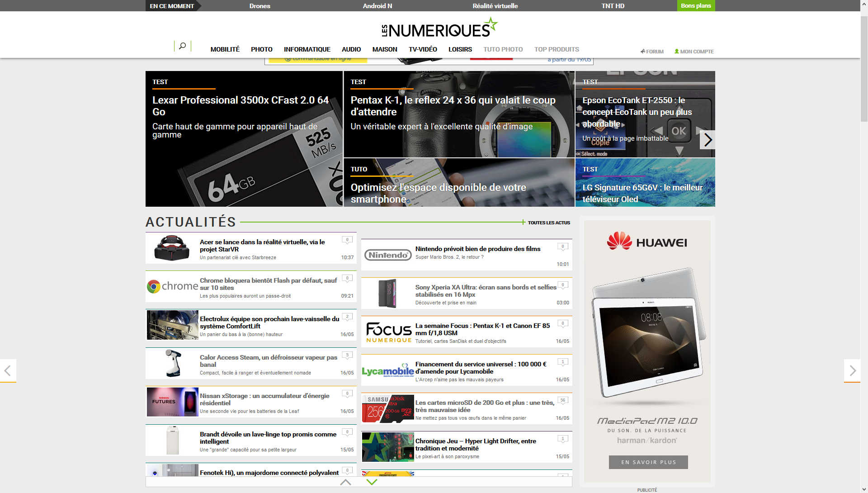This screenshot has width=868, height=493.
Task: Click the Huawei logo in the ad
Action: tap(647, 241)
